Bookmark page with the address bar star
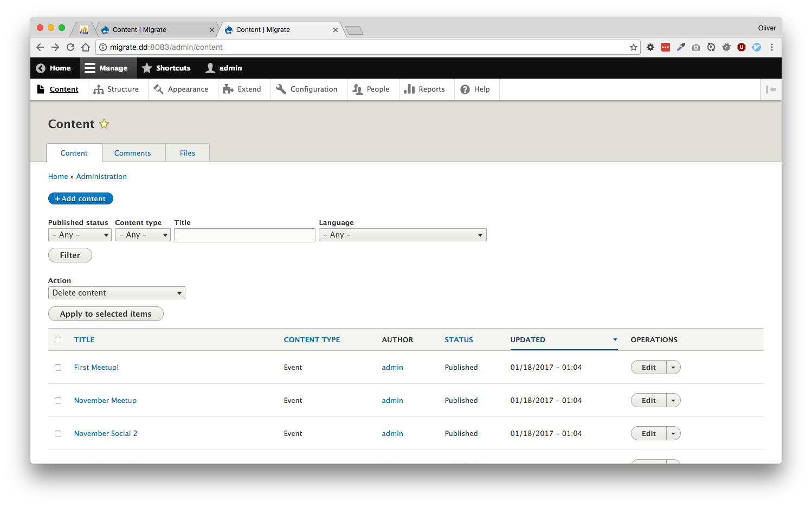This screenshot has width=812, height=507. [633, 47]
